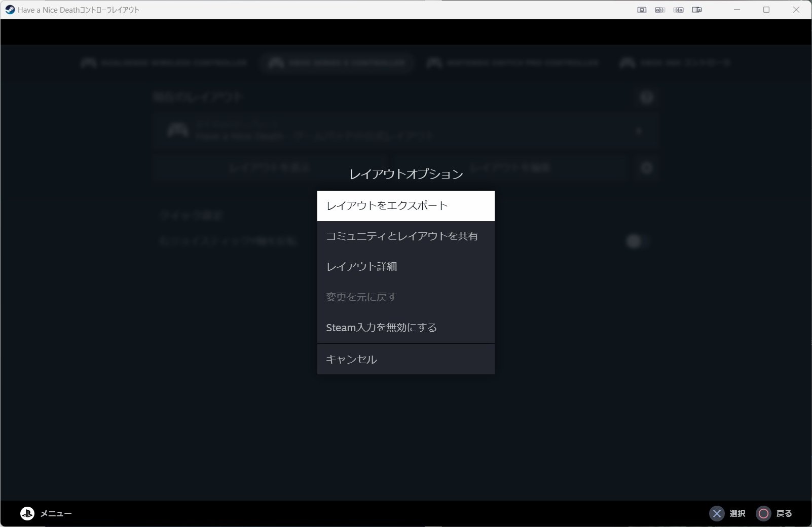This screenshot has height=527, width=812.
Task: Click the 戻る label in footer
Action: click(784, 513)
